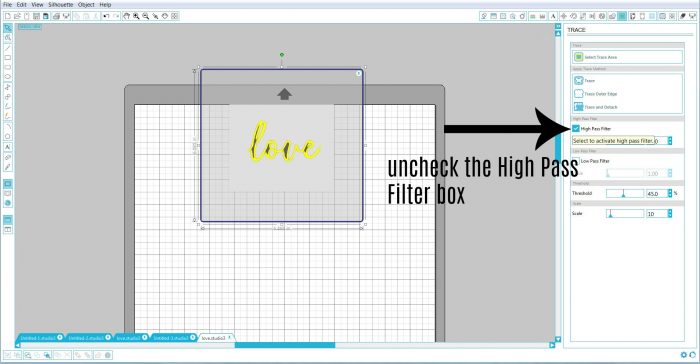Send design to Silhouette
This screenshot has height=364, width=700.
[x=66, y=16]
